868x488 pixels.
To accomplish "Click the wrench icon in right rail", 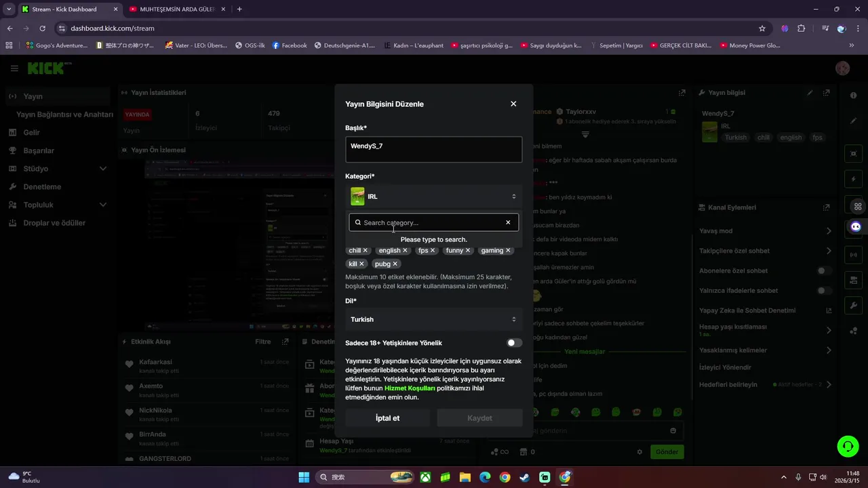I will pos(854,306).
